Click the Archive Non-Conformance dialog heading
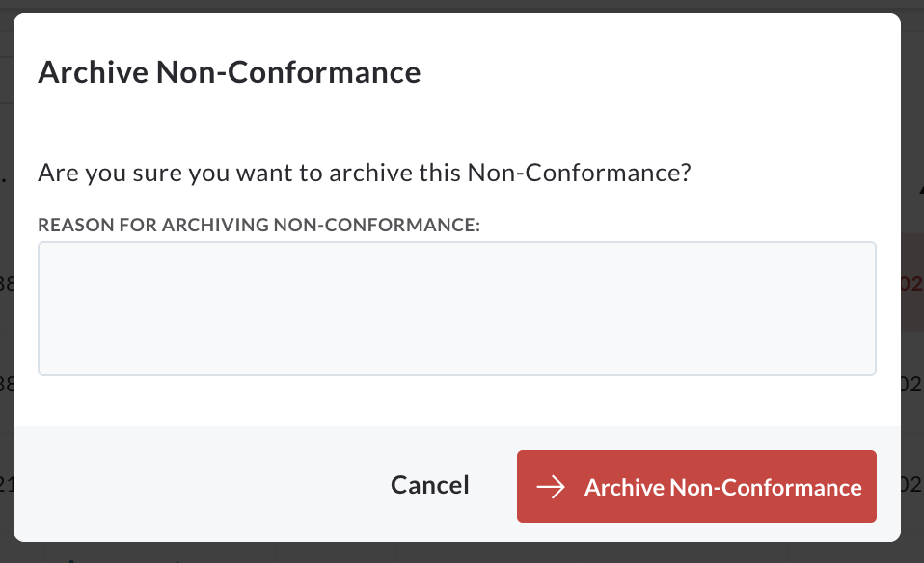The height and width of the screenshot is (563, 924). pyautogui.click(x=230, y=72)
